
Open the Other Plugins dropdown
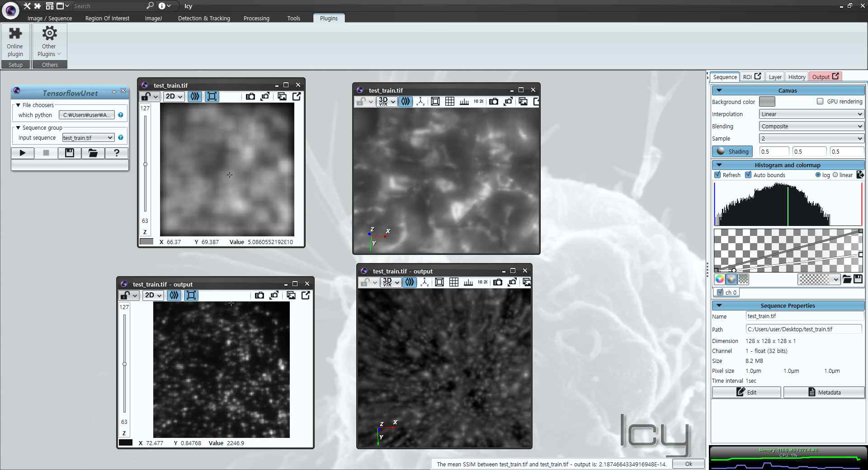pyautogui.click(x=49, y=41)
